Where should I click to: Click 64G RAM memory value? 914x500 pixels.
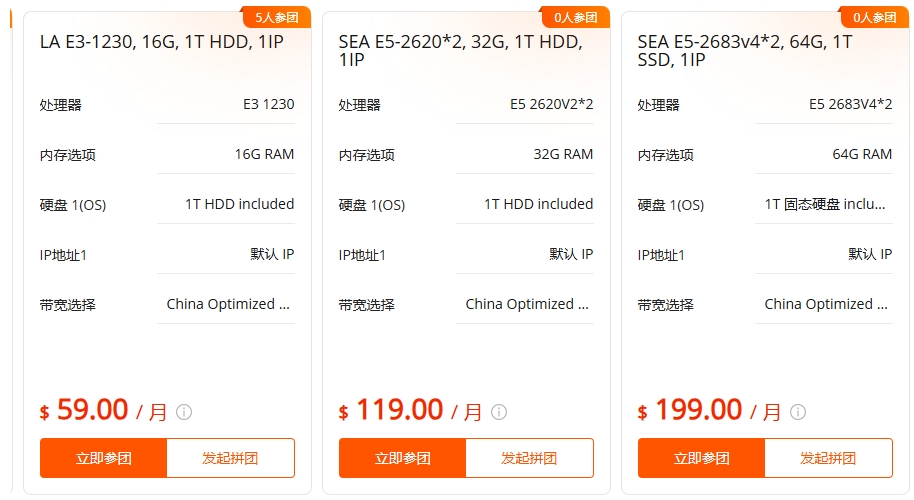[862, 154]
